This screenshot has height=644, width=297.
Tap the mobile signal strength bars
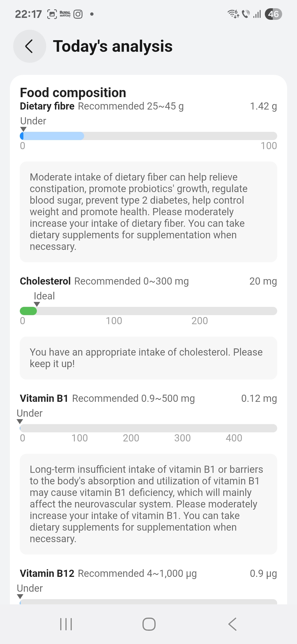click(257, 14)
